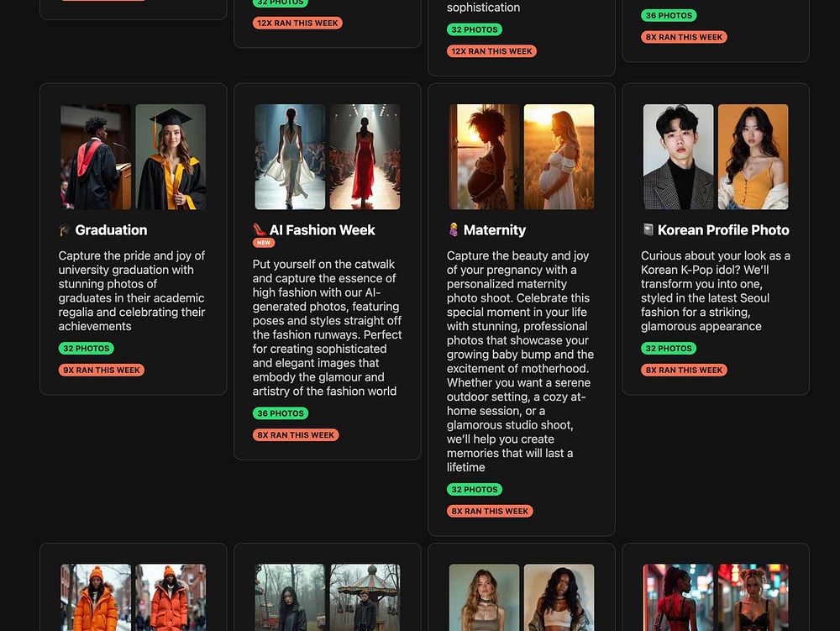This screenshot has width=840, height=631.
Task: Click the high heel icon beside AI Fashion Week
Action: click(260, 229)
